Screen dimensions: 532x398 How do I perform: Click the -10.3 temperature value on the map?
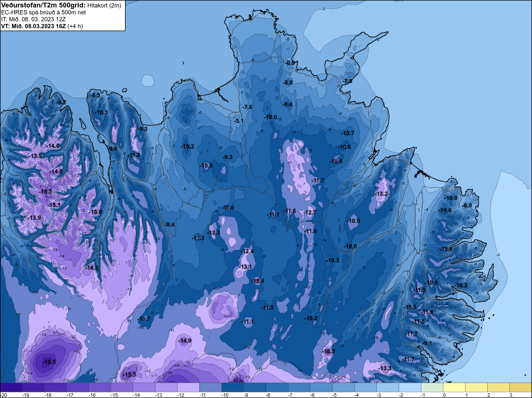(x=101, y=112)
